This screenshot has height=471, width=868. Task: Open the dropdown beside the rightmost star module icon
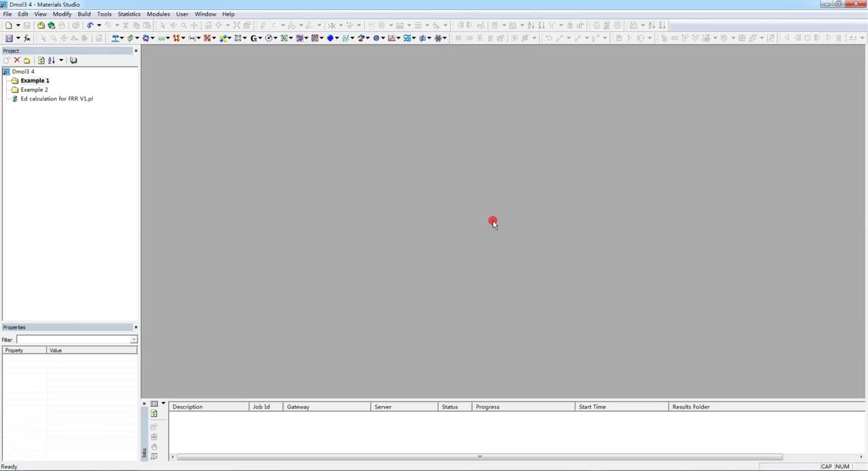click(x=445, y=38)
